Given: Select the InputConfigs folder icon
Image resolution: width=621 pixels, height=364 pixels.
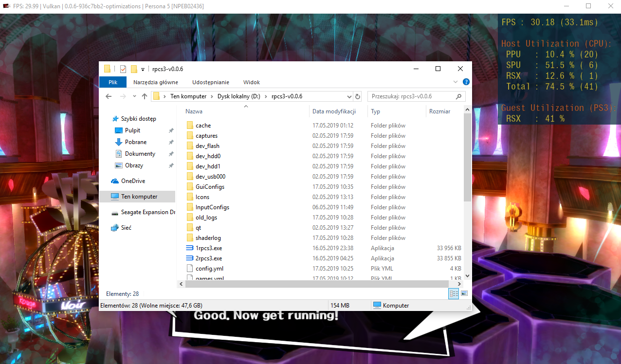Looking at the screenshot, I should click(190, 207).
